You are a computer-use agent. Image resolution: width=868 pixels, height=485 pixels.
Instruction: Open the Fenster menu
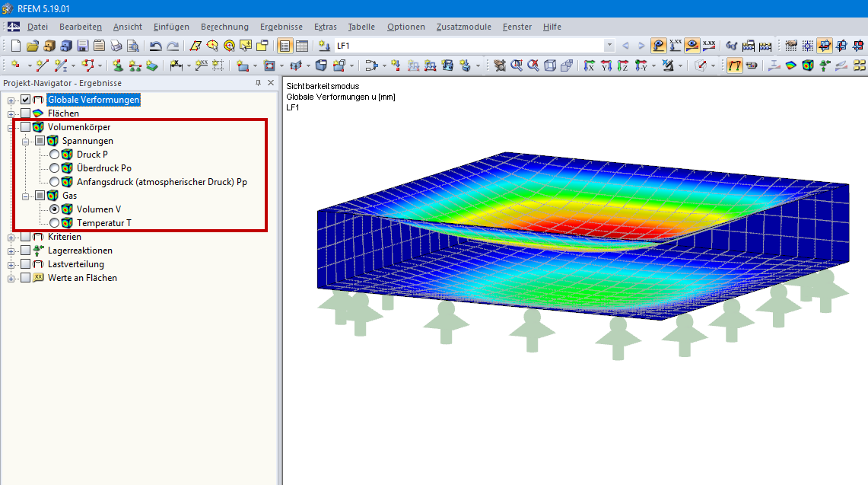[x=517, y=27]
